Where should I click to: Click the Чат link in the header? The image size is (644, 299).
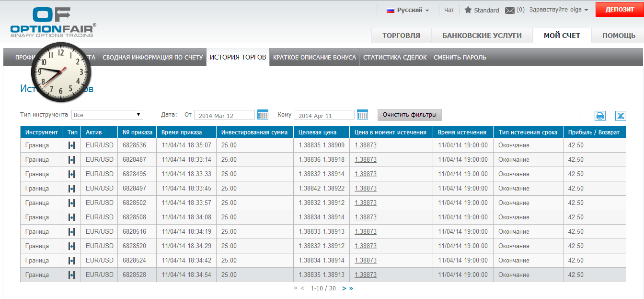pos(449,10)
